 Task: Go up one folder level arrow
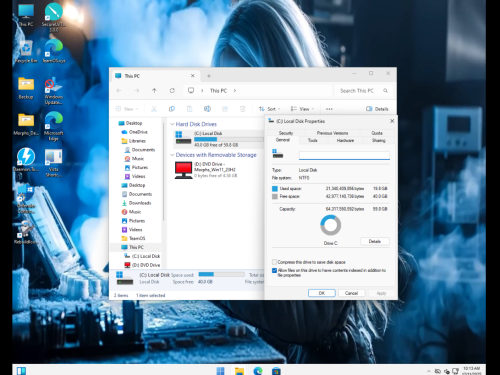154,90
